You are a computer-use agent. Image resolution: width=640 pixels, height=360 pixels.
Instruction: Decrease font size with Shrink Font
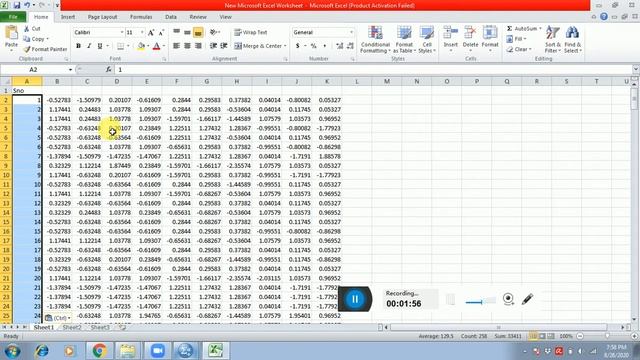(x=161, y=33)
